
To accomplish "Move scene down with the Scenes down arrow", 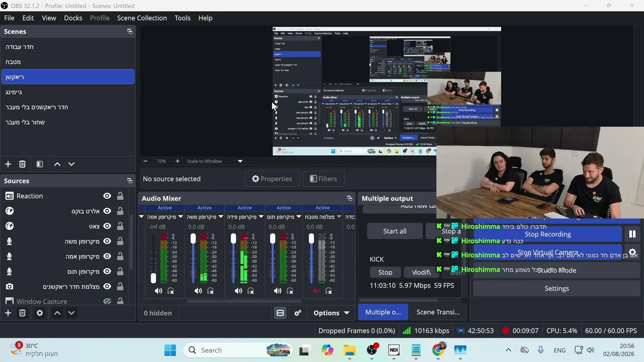I will click(71, 164).
